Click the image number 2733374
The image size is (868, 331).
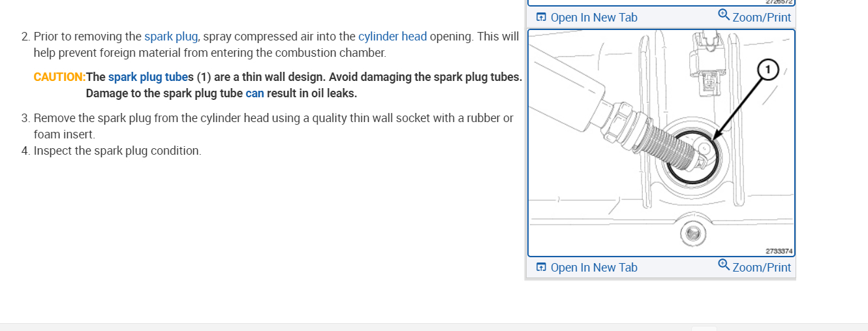(x=779, y=251)
